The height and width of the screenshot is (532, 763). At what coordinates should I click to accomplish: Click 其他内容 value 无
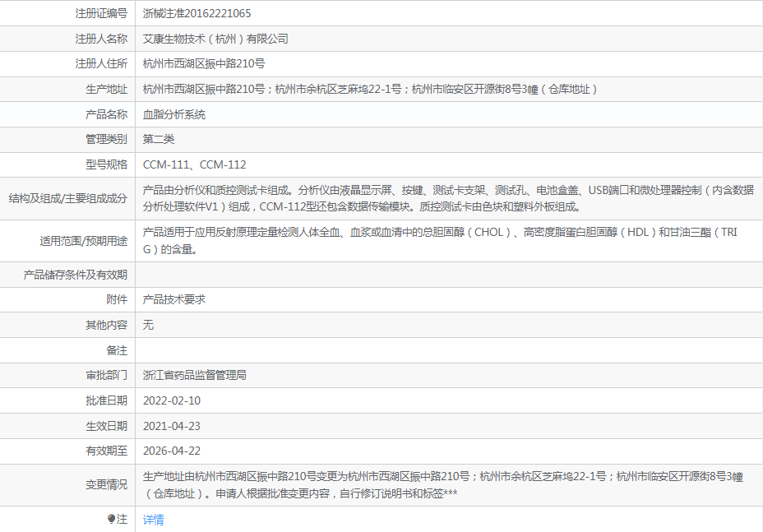(x=149, y=325)
